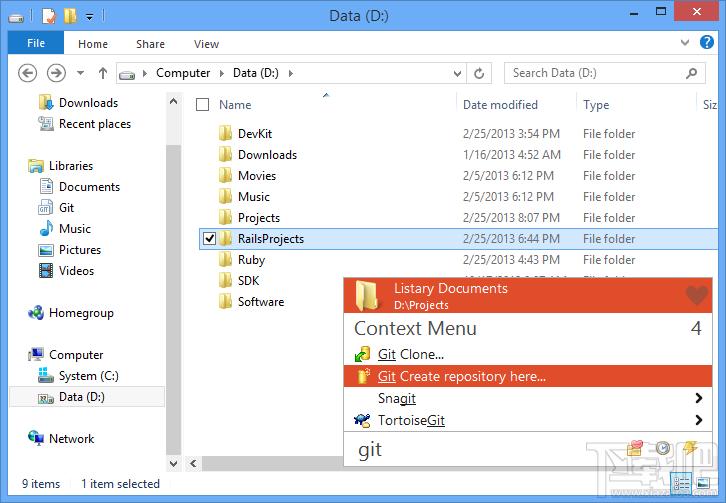Click the Software folder icon
This screenshot has height=503, width=726.
[225, 302]
